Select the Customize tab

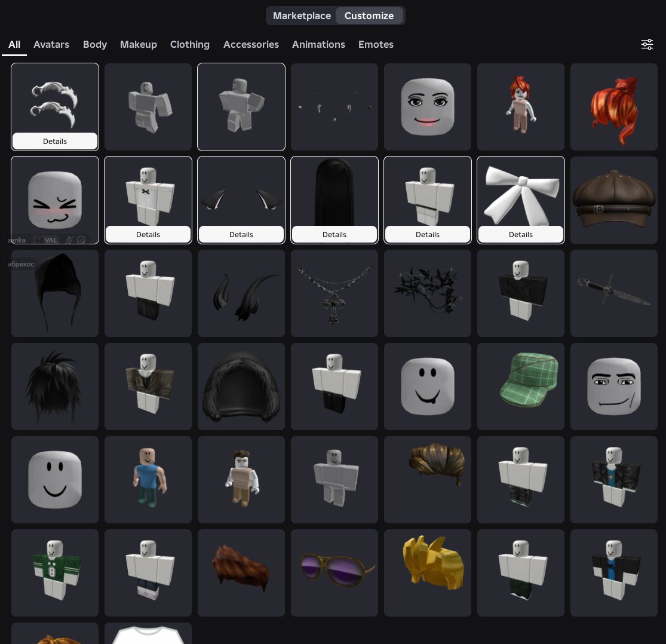pos(369,16)
